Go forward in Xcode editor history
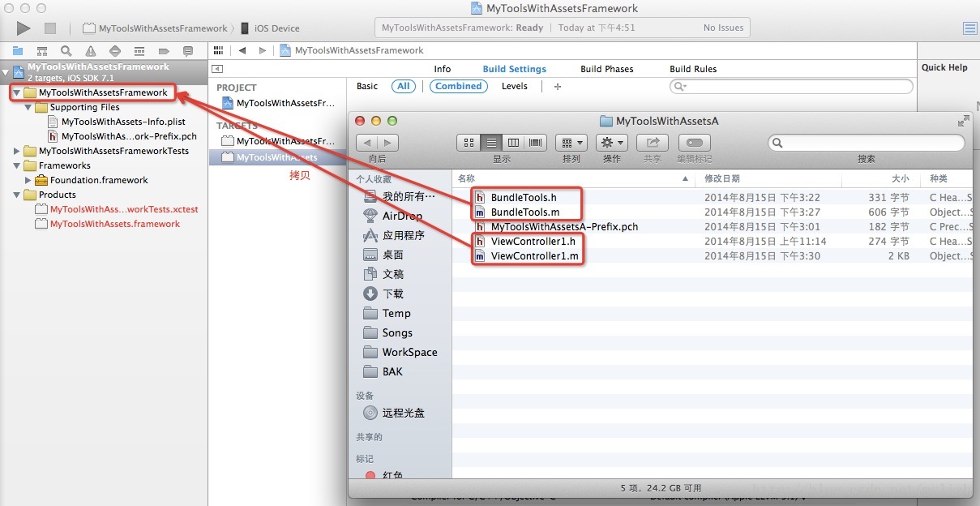Viewport: 980px width, 506px height. tap(263, 50)
